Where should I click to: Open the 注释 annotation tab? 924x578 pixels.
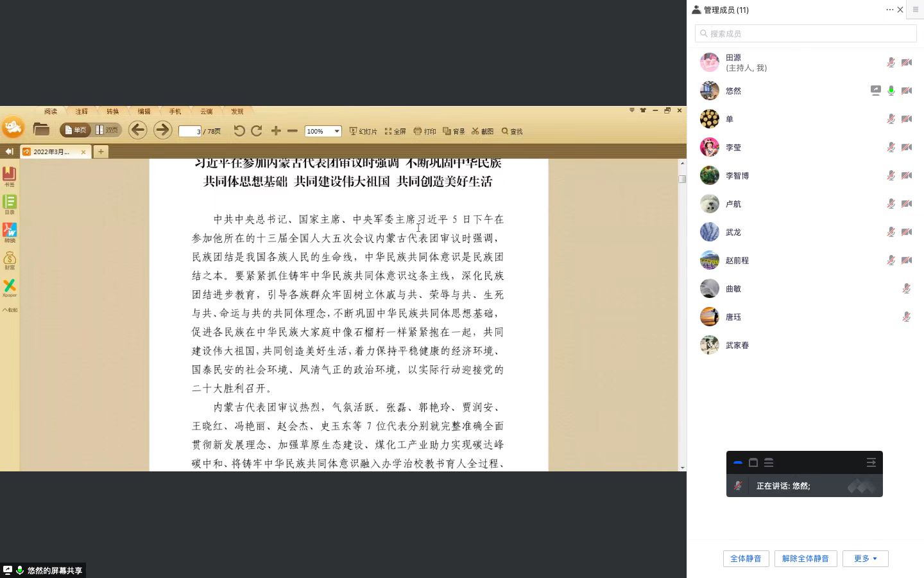(x=81, y=112)
